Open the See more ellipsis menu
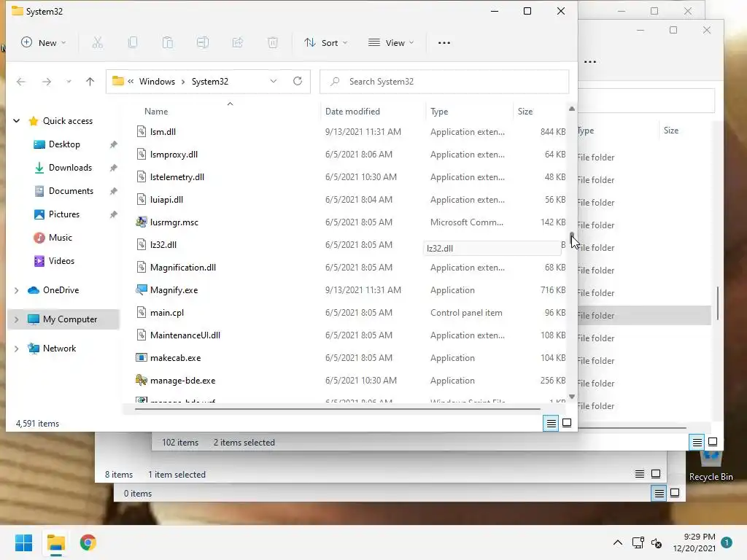The image size is (747, 560). [444, 43]
